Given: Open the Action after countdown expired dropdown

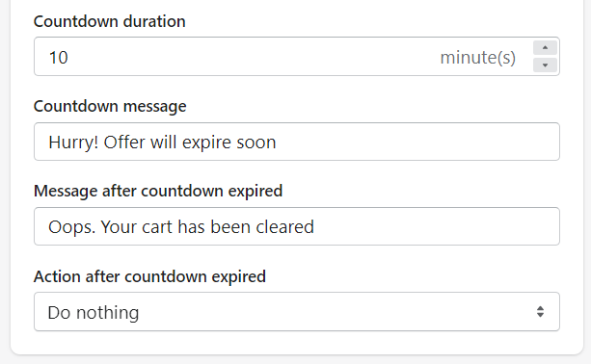Looking at the screenshot, I should point(297,312).
